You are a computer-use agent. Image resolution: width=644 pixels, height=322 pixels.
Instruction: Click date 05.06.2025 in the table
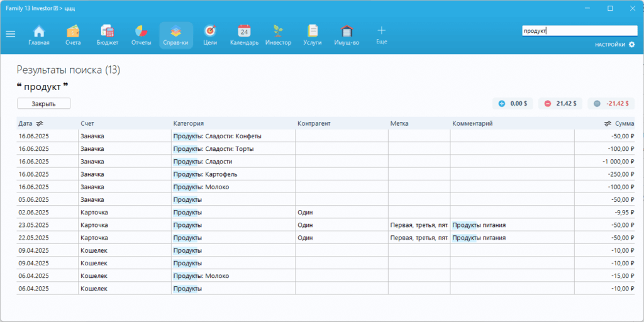(34, 199)
